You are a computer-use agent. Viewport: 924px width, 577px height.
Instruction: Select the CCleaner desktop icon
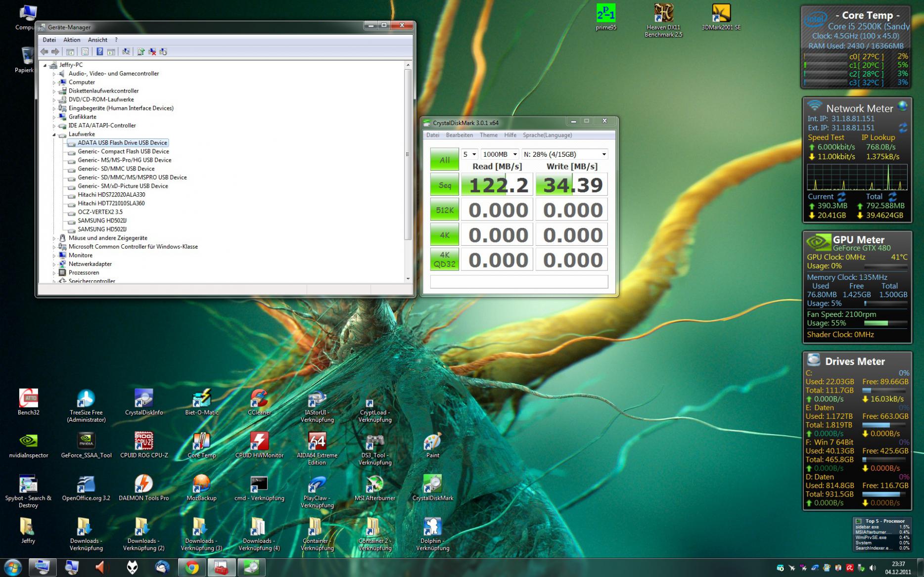(x=259, y=402)
